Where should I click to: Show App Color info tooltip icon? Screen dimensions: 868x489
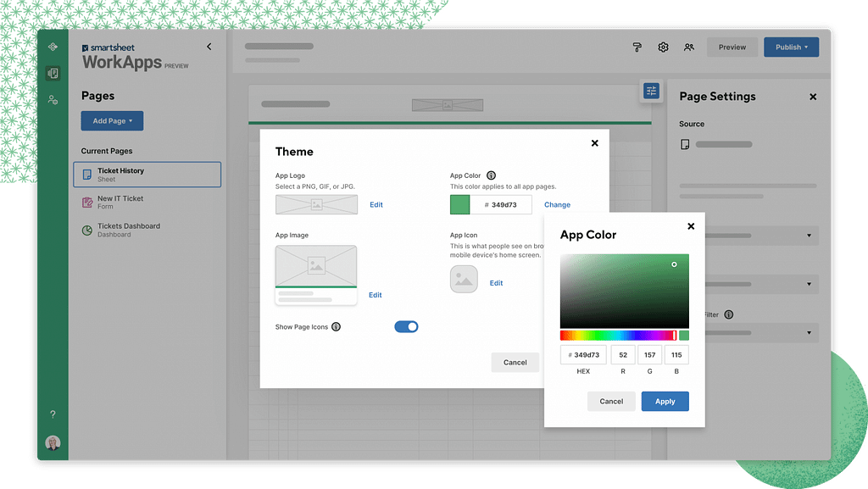pos(491,175)
